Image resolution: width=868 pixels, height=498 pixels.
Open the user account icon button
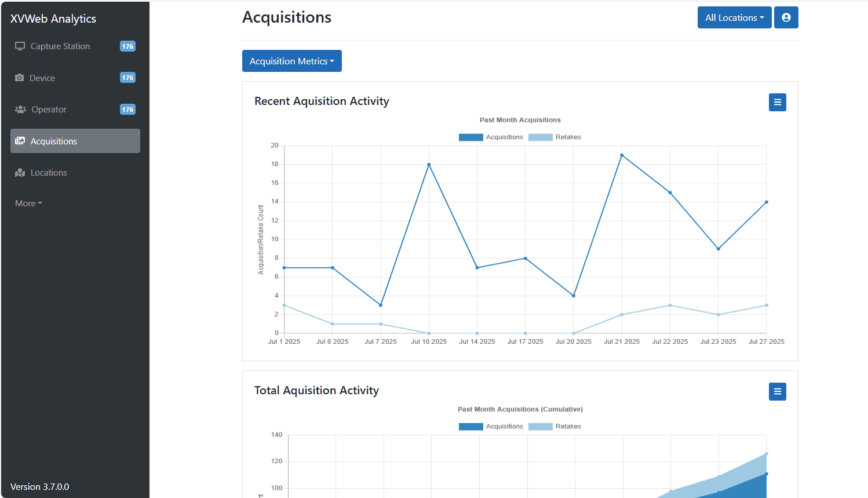(786, 17)
